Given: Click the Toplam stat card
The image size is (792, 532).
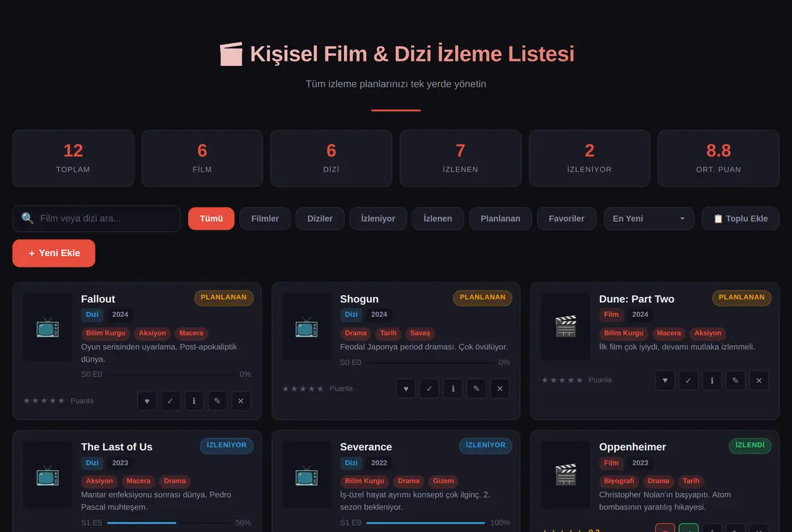Looking at the screenshot, I should [x=73, y=158].
